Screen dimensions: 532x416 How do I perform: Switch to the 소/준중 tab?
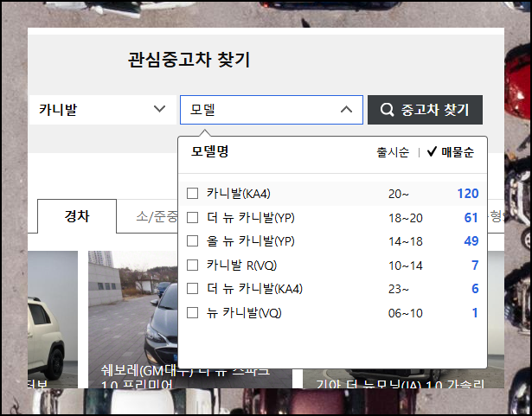point(157,216)
